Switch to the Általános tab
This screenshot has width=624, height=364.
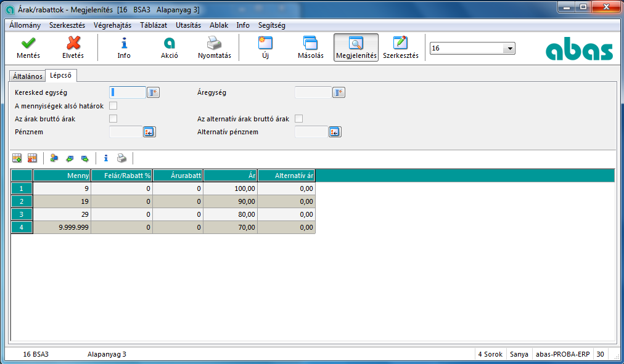click(28, 76)
